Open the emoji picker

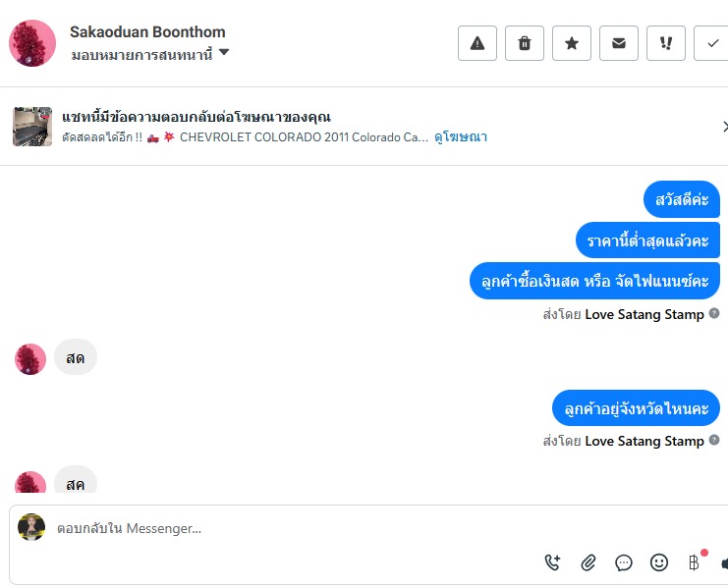click(659, 562)
